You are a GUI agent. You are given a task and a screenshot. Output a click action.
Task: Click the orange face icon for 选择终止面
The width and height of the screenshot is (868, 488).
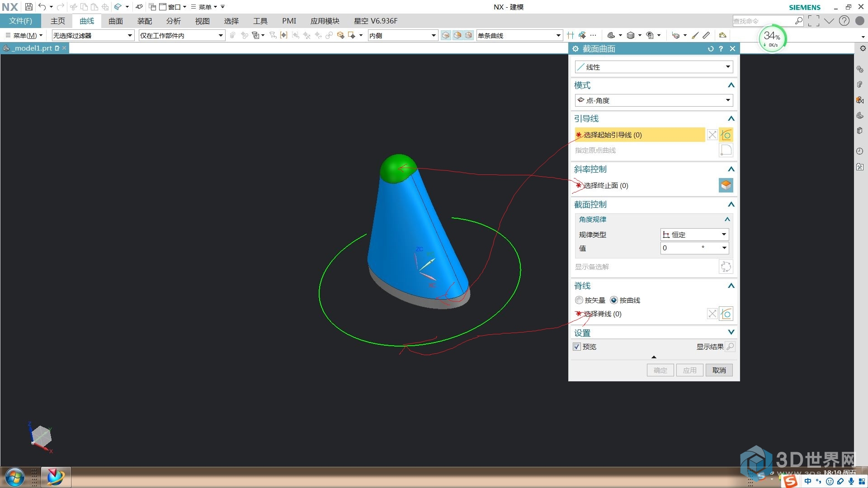[726, 185]
